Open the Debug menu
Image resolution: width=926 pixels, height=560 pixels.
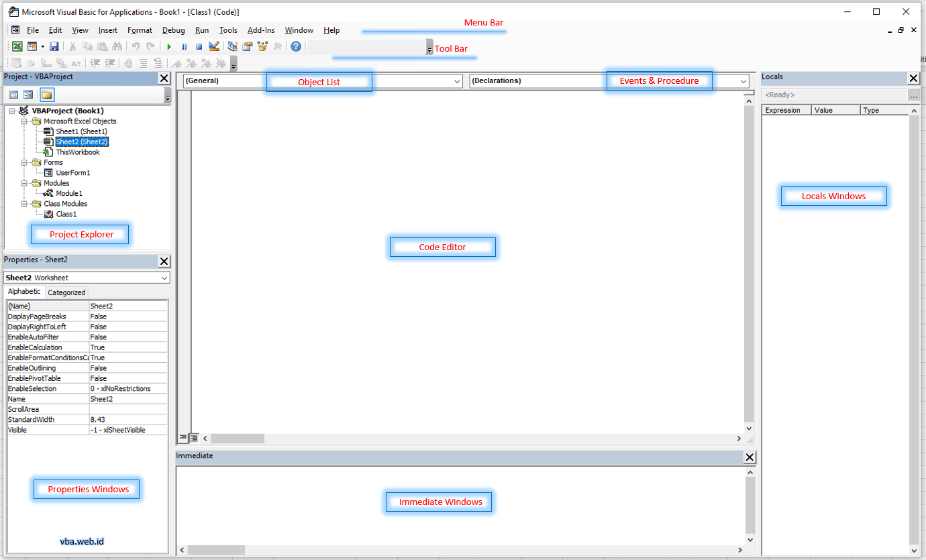tap(174, 30)
